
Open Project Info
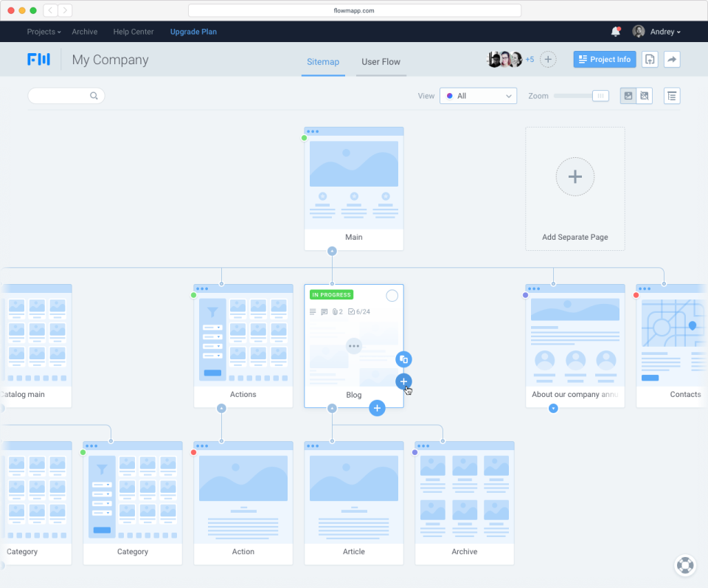tap(604, 59)
